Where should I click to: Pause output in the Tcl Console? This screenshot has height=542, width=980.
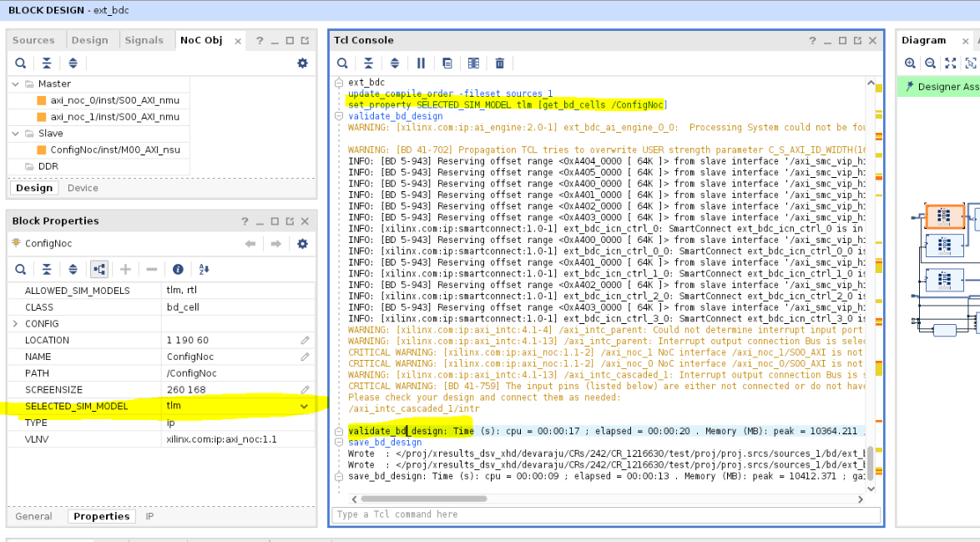click(421, 63)
